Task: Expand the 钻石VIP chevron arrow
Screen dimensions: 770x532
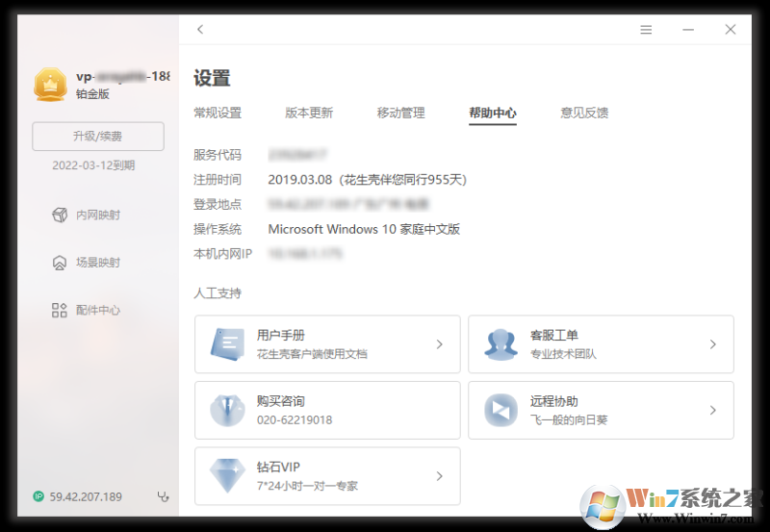Action: coord(440,475)
